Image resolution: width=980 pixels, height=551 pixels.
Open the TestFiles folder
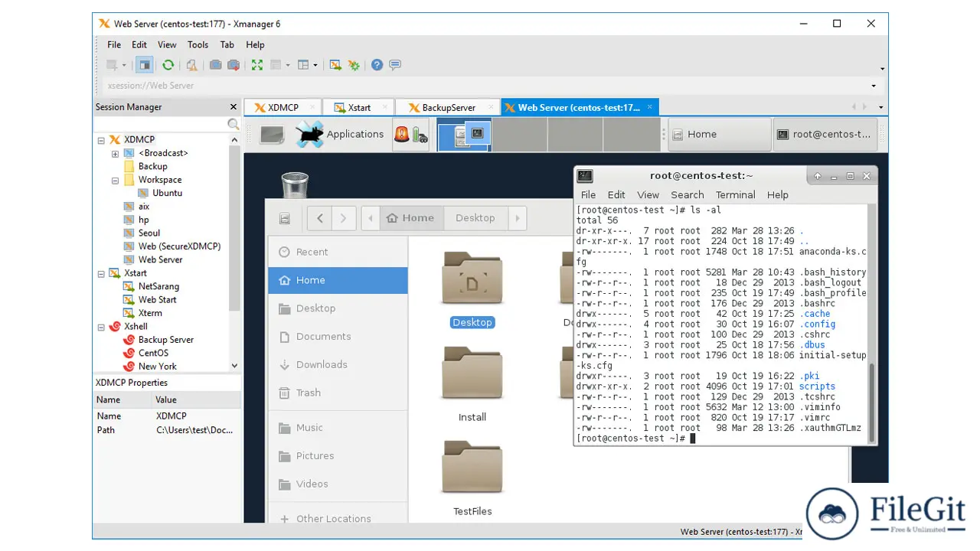click(472, 478)
